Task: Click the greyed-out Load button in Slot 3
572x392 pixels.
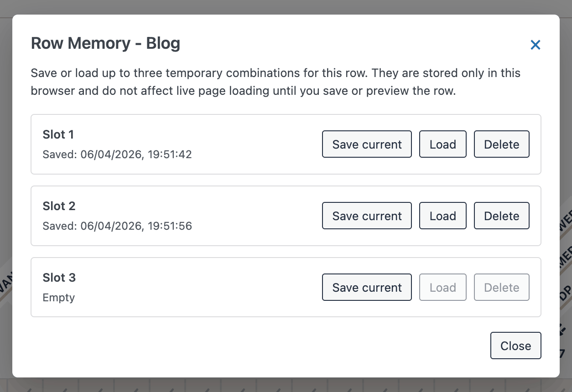Action: coord(442,288)
